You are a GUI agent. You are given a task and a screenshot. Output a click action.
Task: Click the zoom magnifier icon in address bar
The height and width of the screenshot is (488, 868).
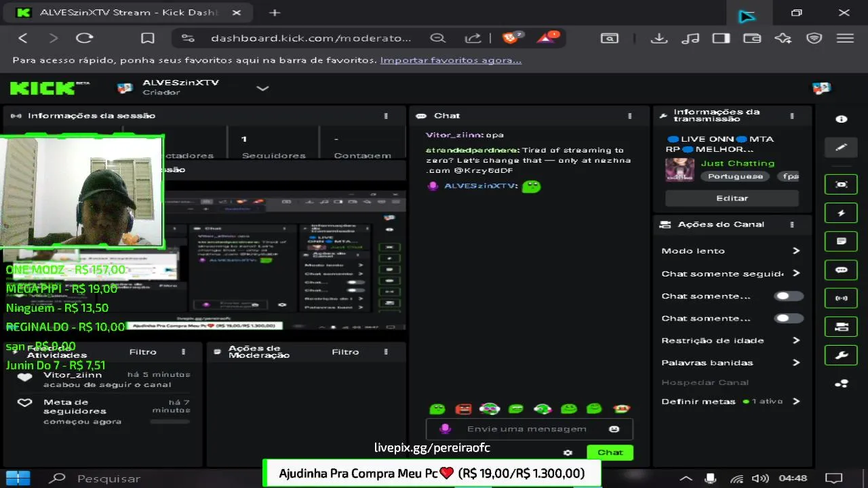click(438, 38)
